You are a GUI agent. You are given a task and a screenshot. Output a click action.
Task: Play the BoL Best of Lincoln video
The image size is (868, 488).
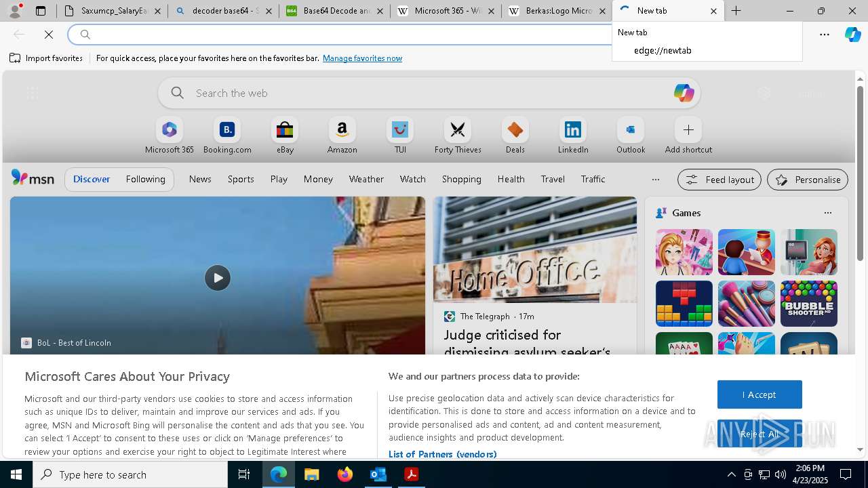point(218,278)
